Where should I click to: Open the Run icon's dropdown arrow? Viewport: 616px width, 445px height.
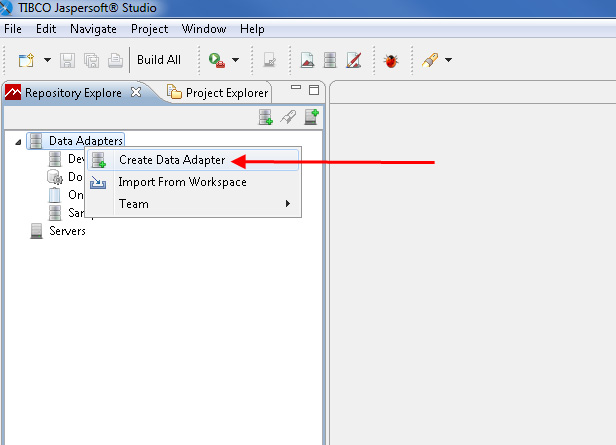pyautogui.click(x=235, y=60)
